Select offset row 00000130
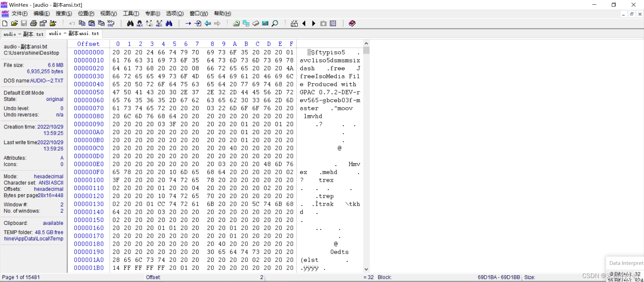Screen dimensions: 644x282 89,204
